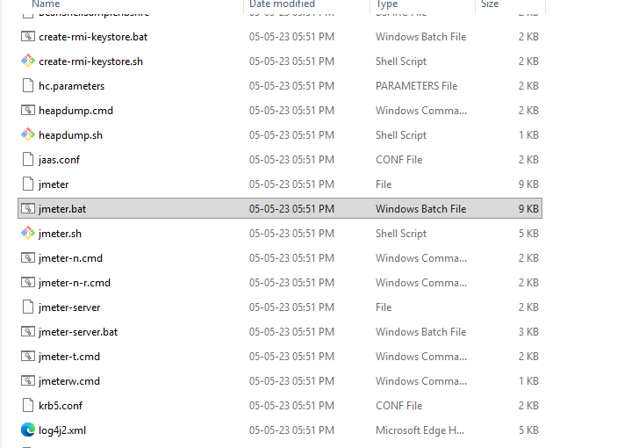
Task: Click the 1 KB size of jmeterw.cmd
Action: tap(528, 381)
